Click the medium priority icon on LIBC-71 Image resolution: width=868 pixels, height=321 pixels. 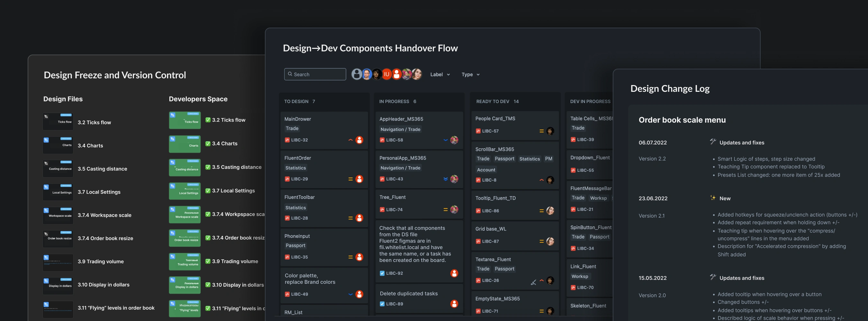click(541, 311)
